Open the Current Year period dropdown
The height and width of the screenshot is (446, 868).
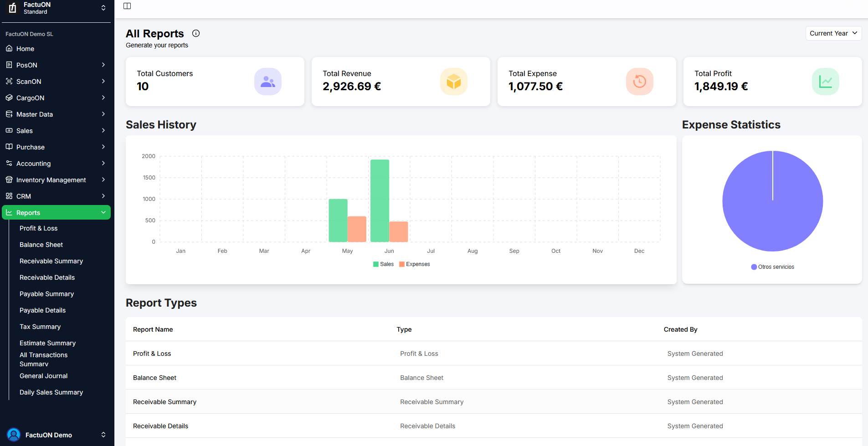click(833, 33)
